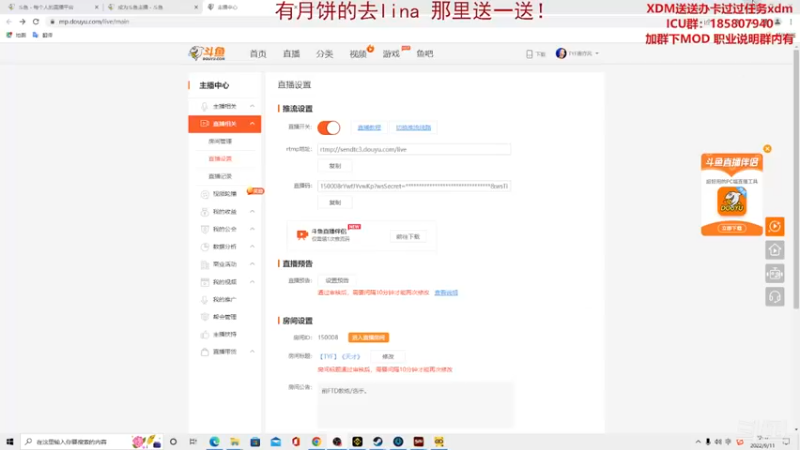Go back with browser back arrow
Image resolution: width=800 pixels, height=450 pixels.
pyautogui.click(x=9, y=21)
